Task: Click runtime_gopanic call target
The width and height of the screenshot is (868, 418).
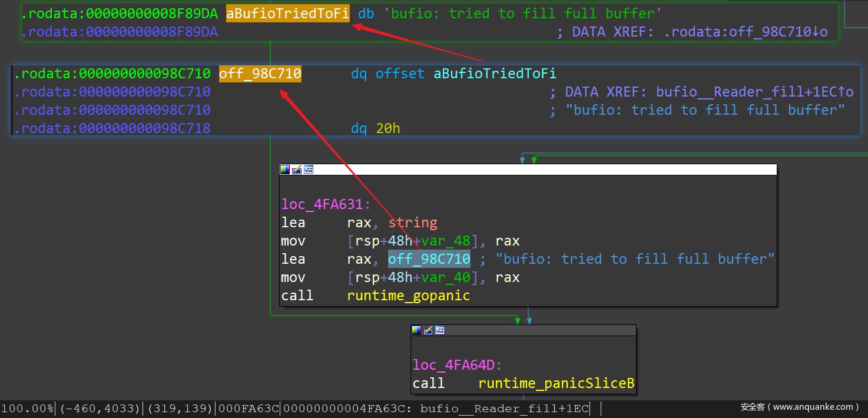Action: 409,296
